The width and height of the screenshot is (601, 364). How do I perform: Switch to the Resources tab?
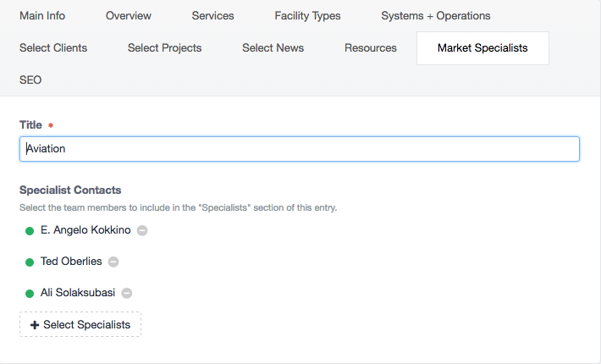(370, 48)
